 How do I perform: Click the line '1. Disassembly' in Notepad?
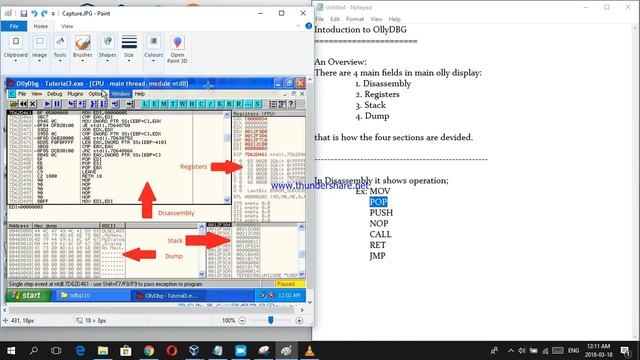[383, 84]
